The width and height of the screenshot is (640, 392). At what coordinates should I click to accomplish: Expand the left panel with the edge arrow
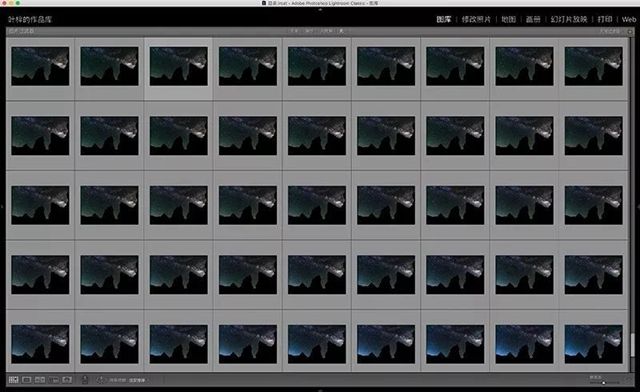coord(2,207)
